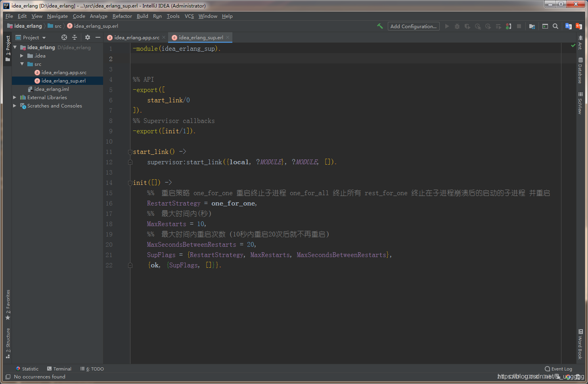Click Collapse All icon in Project panel
588x384 pixels.
pos(75,37)
